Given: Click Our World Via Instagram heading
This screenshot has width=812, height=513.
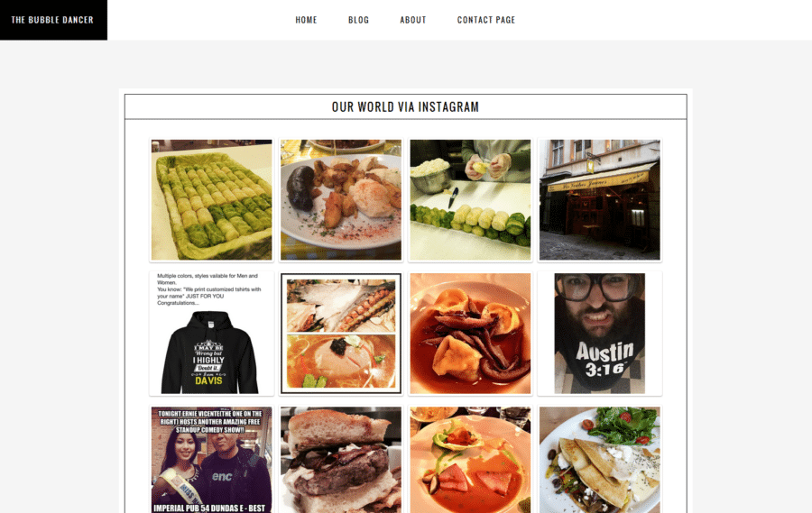Looking at the screenshot, I should (405, 106).
